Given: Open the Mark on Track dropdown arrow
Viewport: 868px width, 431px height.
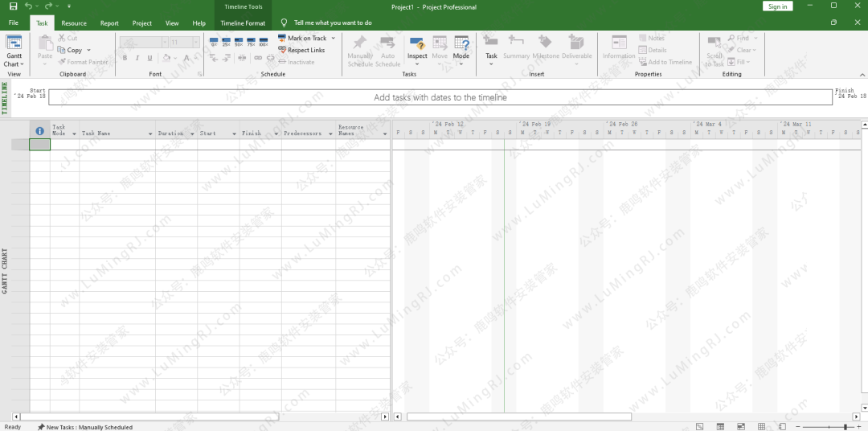Looking at the screenshot, I should coord(334,38).
